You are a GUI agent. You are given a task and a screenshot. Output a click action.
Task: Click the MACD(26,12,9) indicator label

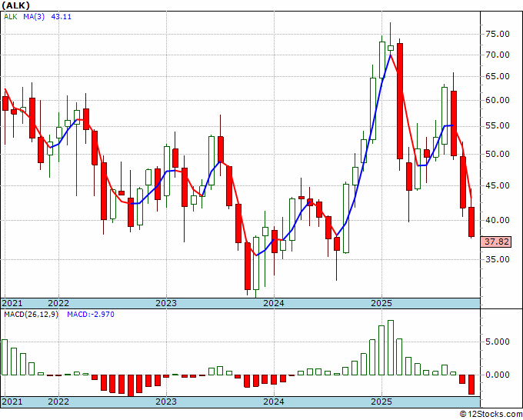31,315
